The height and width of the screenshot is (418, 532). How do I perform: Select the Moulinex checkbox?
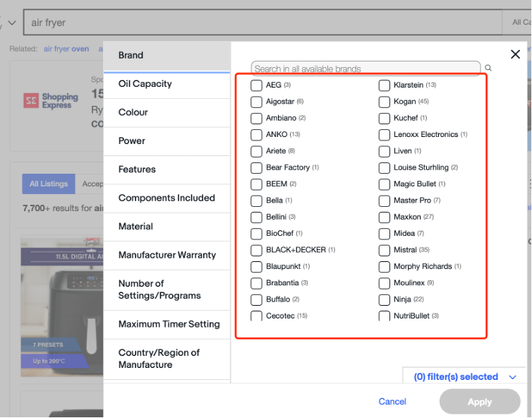[384, 283]
